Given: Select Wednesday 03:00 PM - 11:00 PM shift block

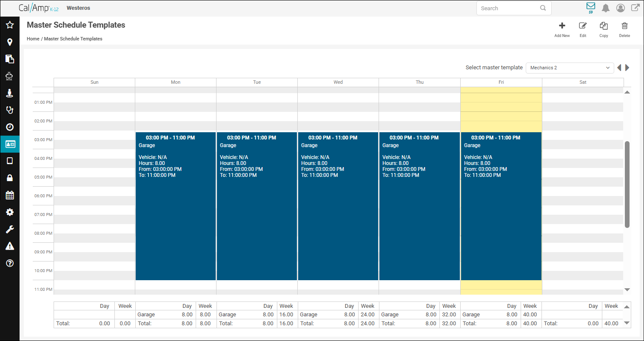Looking at the screenshot, I should [338, 206].
